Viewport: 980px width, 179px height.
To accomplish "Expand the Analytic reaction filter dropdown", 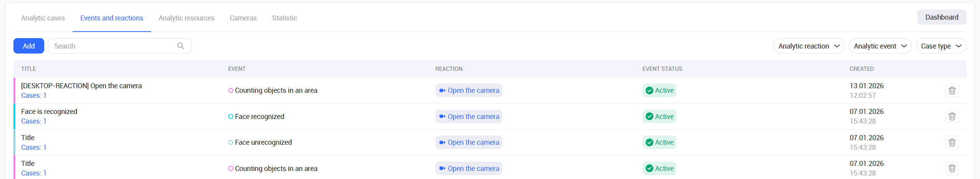I will point(809,46).
